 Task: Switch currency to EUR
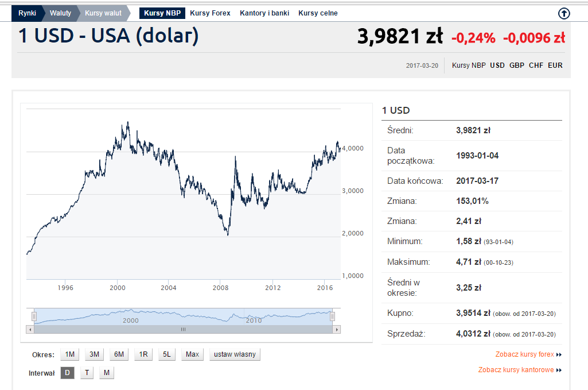555,65
